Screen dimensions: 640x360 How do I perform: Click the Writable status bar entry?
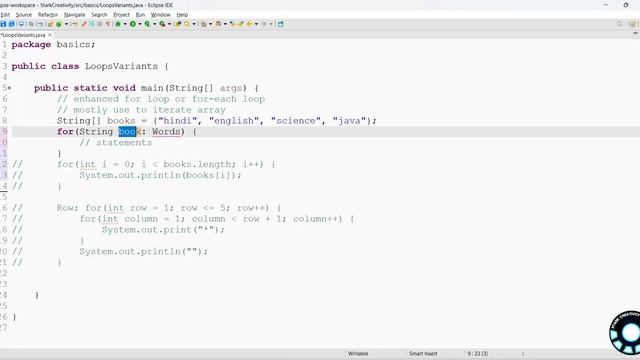[358, 353]
